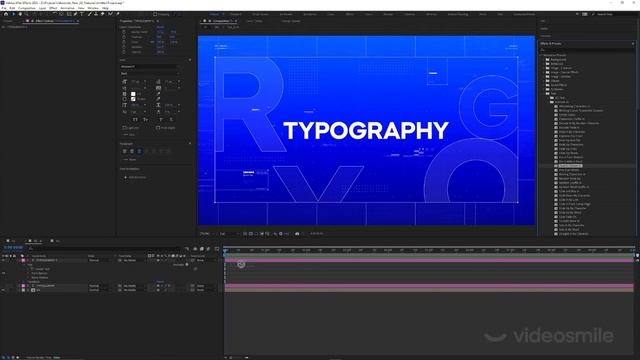Click the All Caps (TT) text style icon
The width and height of the screenshot is (640, 360).
(135, 120)
